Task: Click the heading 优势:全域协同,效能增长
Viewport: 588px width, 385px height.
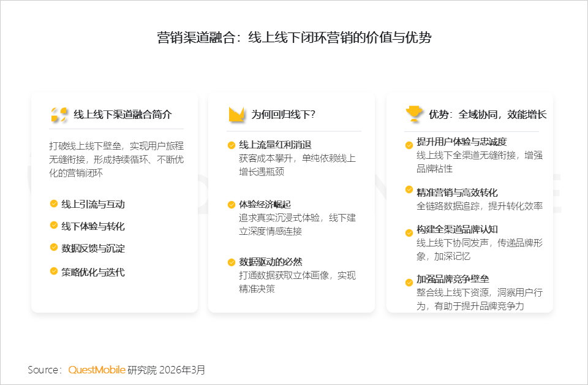Action: pos(488,115)
